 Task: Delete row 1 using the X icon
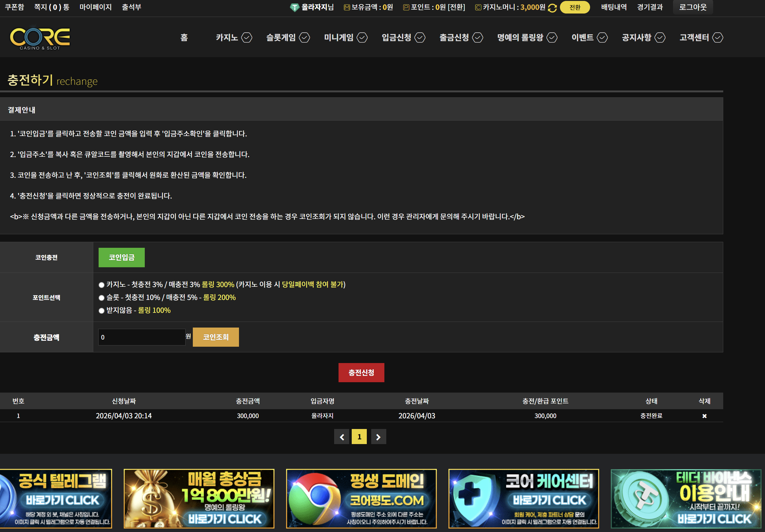pos(704,416)
